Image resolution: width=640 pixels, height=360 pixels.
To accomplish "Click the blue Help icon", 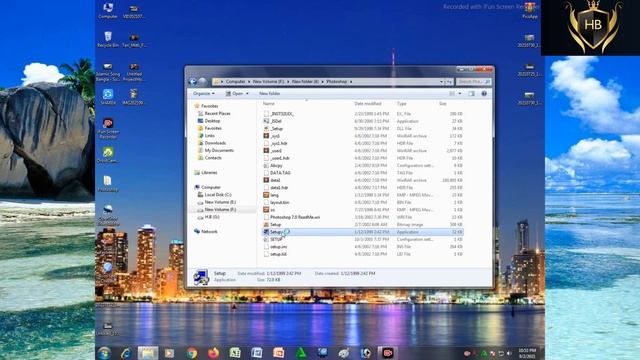I will pos(484,93).
